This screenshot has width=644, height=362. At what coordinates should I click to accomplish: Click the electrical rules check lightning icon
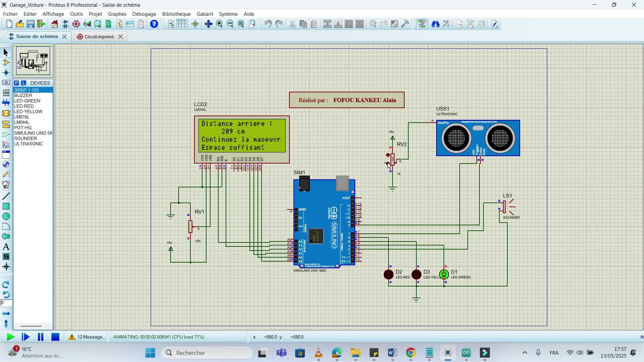click(x=495, y=24)
